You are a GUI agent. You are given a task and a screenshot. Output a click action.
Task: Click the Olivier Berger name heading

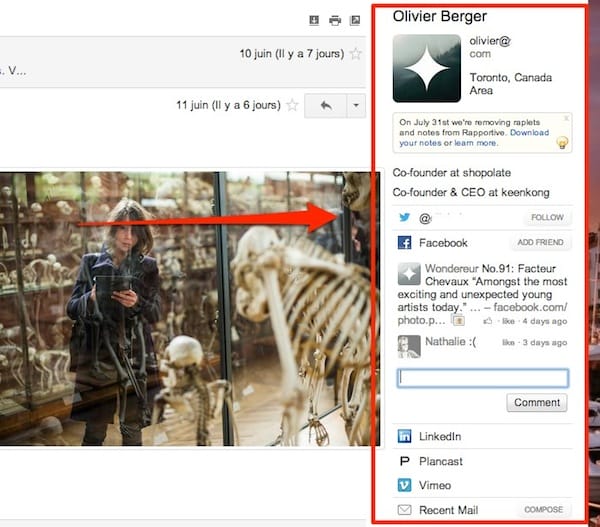pyautogui.click(x=440, y=16)
